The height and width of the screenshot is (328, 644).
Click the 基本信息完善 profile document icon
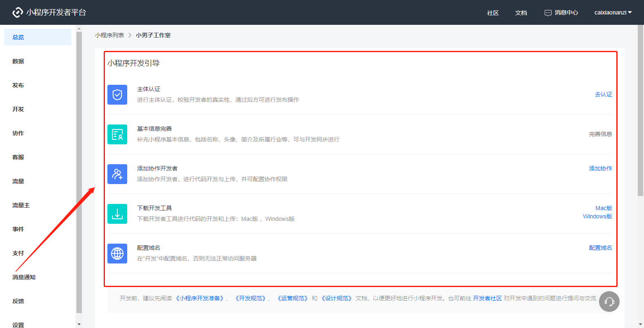pos(117,134)
